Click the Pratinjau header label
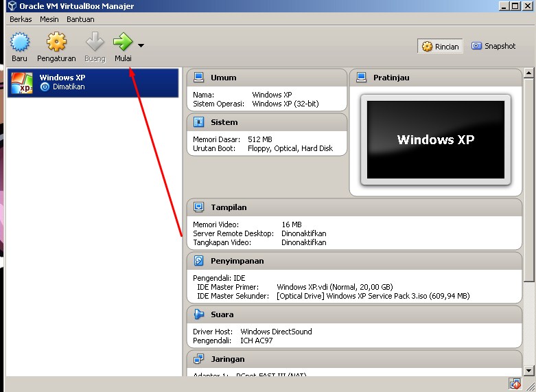536x392 pixels. (x=391, y=78)
